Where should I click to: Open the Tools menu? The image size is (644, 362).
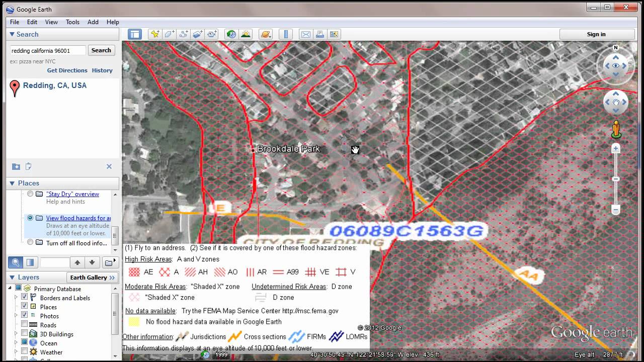(72, 22)
